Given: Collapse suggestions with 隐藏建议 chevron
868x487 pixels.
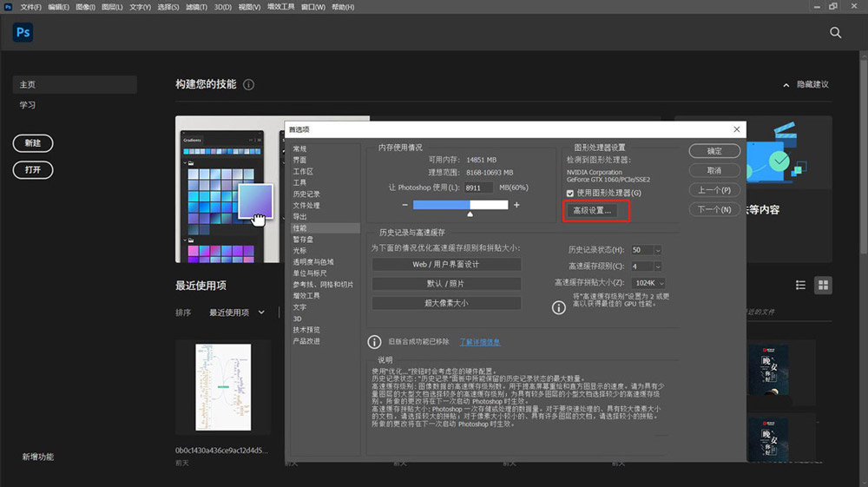Looking at the screenshot, I should (786, 85).
